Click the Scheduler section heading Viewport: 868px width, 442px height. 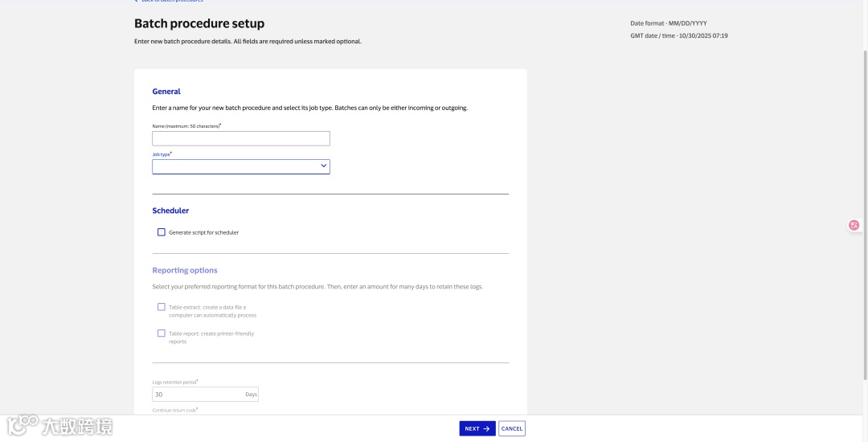click(170, 211)
